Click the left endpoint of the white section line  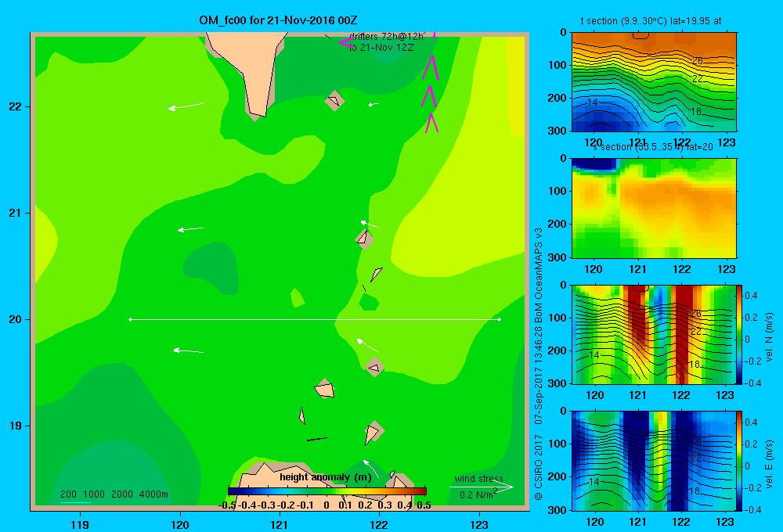point(130,319)
